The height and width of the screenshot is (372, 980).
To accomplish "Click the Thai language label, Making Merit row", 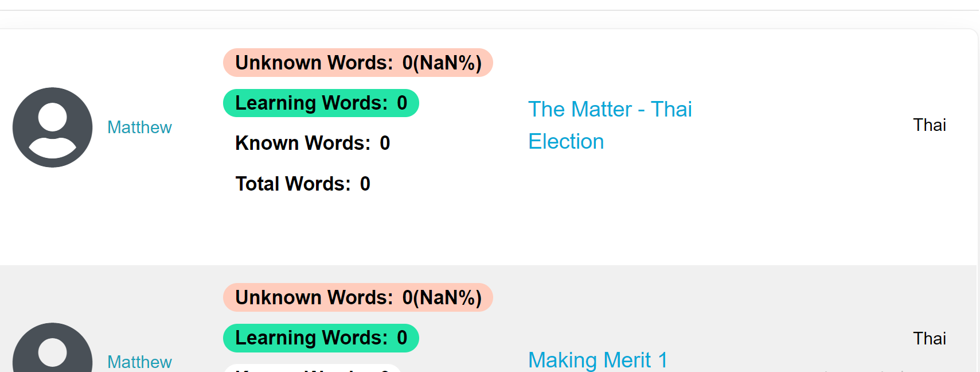I will point(929,339).
